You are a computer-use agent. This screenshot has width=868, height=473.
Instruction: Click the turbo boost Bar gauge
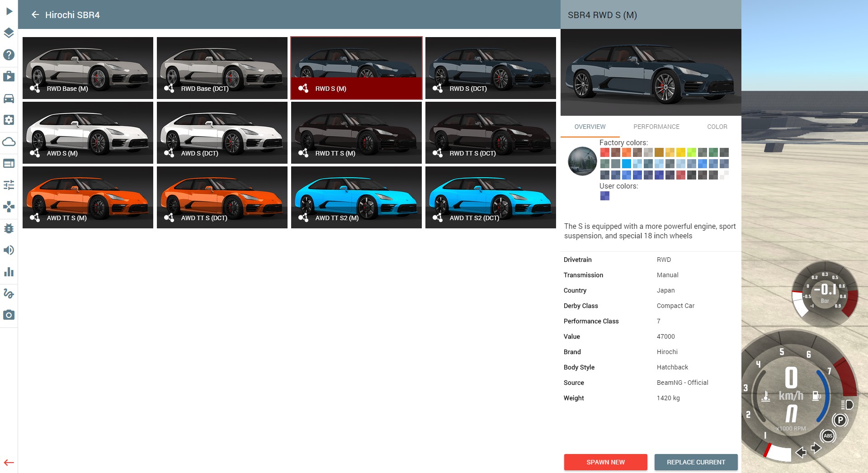[825, 293]
